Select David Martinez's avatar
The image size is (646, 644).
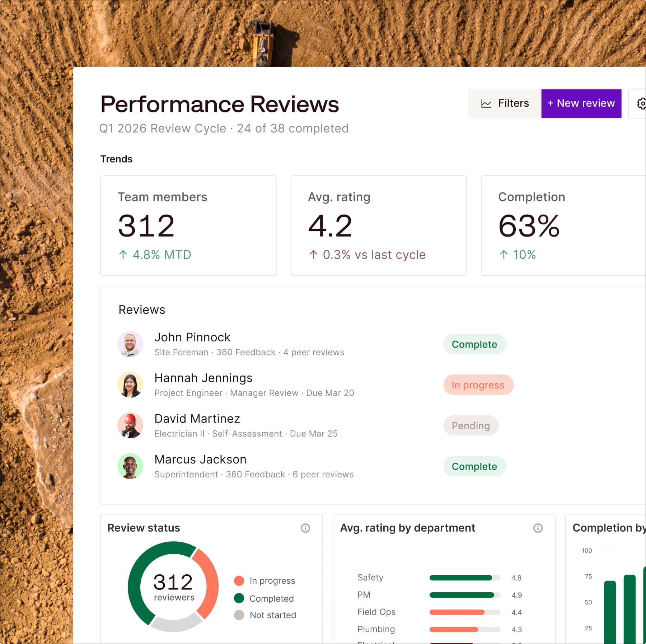pos(130,425)
